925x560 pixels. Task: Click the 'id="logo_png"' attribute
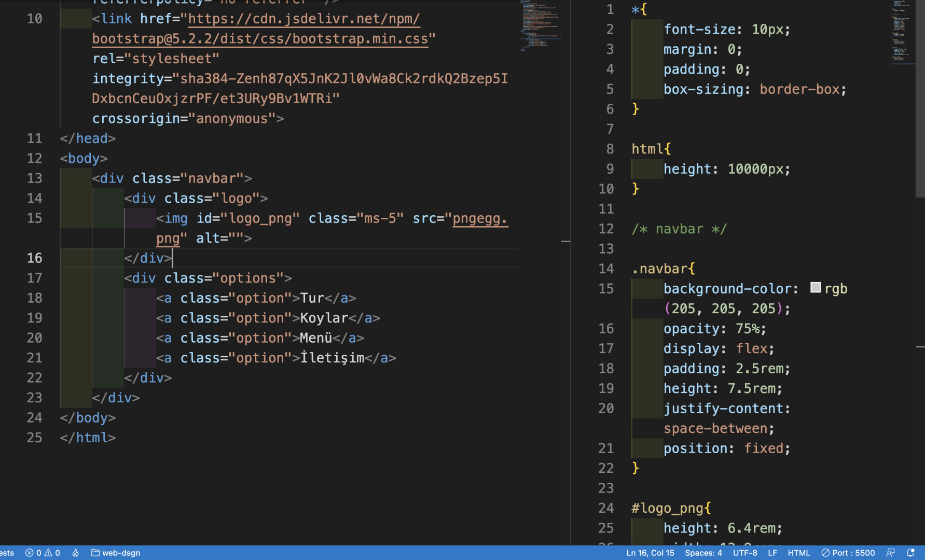[248, 218]
